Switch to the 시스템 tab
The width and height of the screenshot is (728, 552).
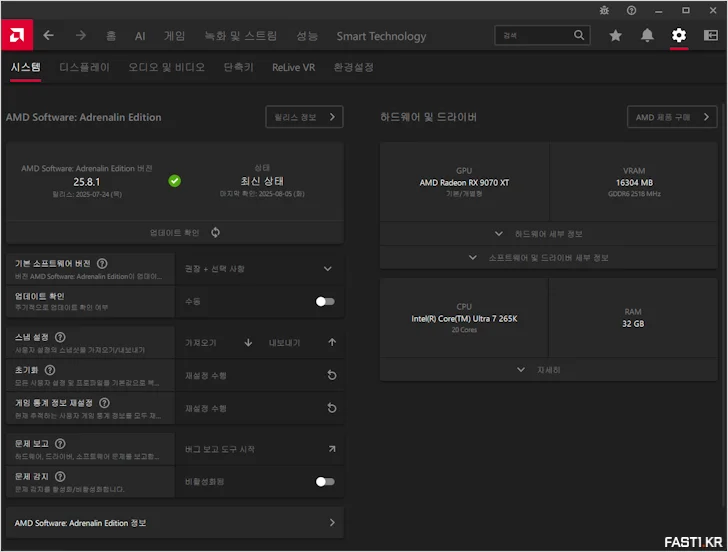26,67
